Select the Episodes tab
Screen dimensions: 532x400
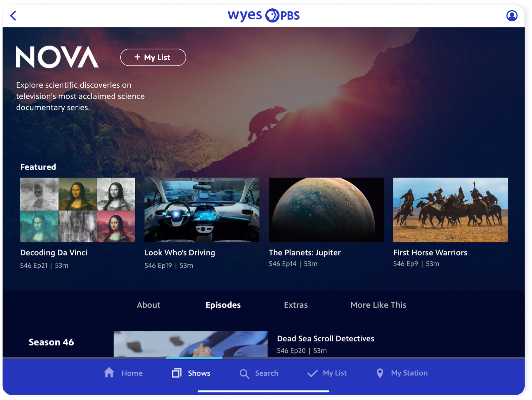click(223, 305)
